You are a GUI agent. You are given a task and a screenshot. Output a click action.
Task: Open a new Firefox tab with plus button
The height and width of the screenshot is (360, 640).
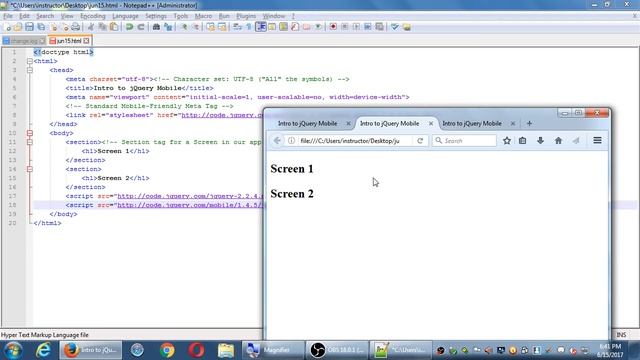[x=529, y=123]
